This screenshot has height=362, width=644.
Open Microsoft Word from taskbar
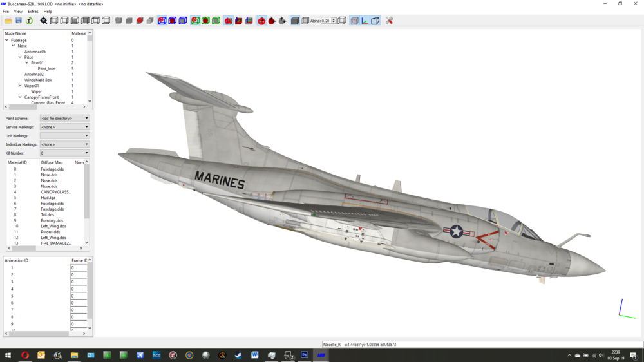point(255,355)
